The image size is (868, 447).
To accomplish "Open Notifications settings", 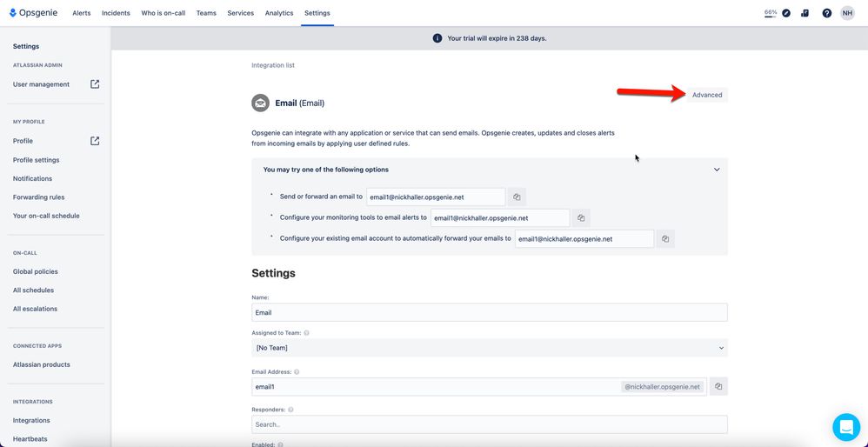I will click(32, 178).
